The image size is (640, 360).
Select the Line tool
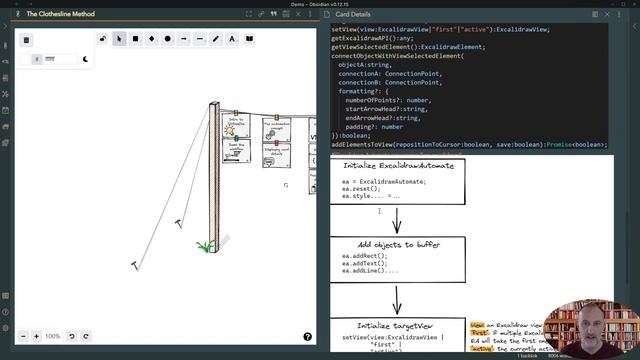point(200,39)
